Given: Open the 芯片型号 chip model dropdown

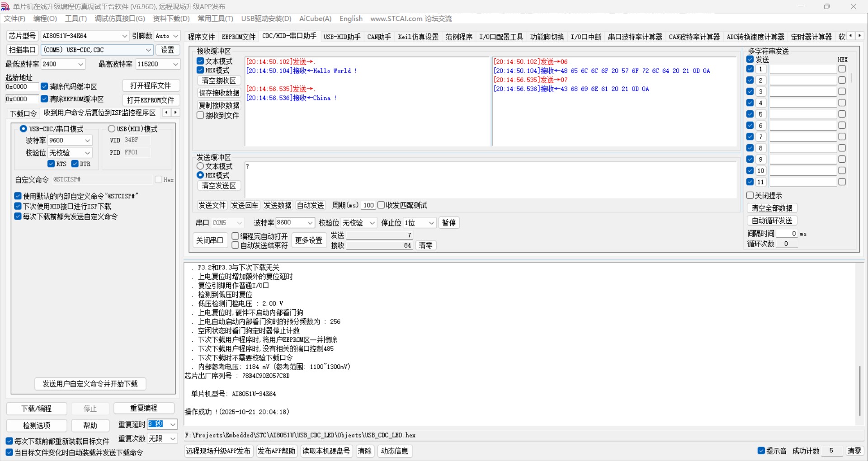Looking at the screenshot, I should [124, 36].
